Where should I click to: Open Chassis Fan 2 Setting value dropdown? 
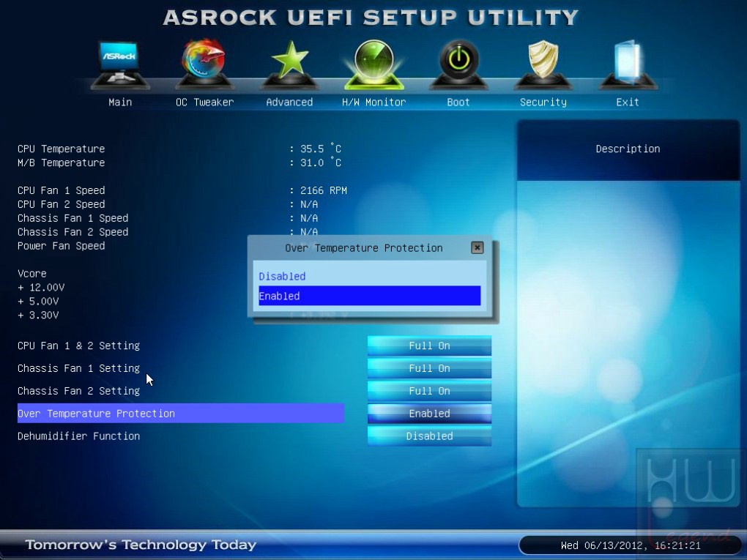point(429,391)
